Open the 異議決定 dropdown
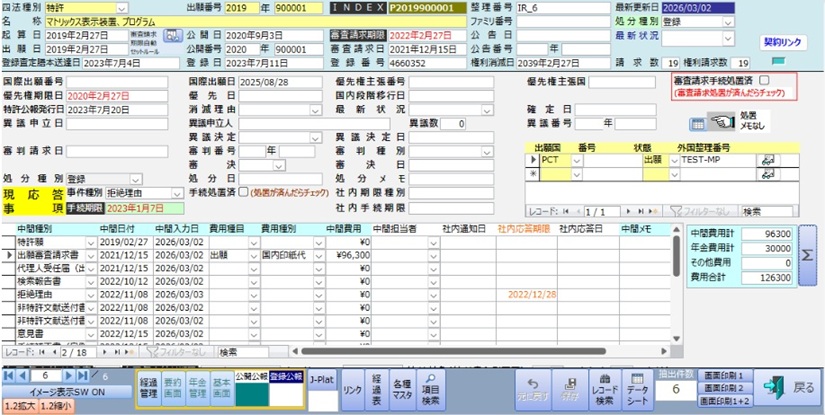Viewport: 825px width, 415px height. [316, 138]
